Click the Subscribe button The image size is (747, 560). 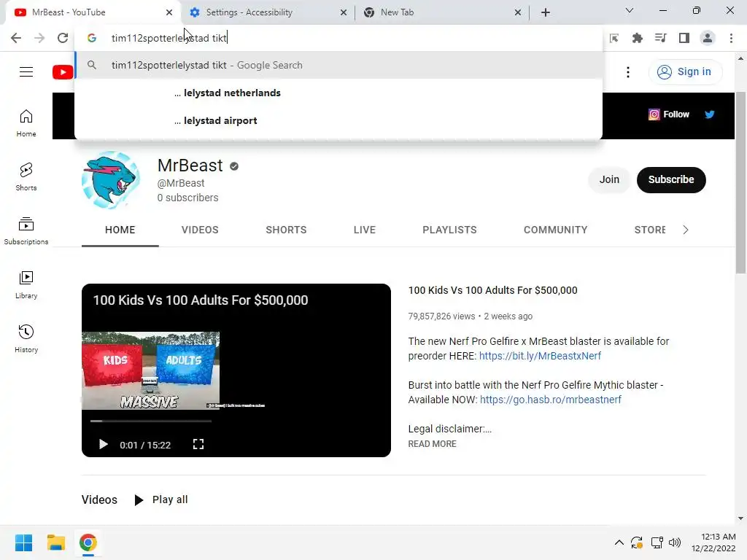pos(671,180)
